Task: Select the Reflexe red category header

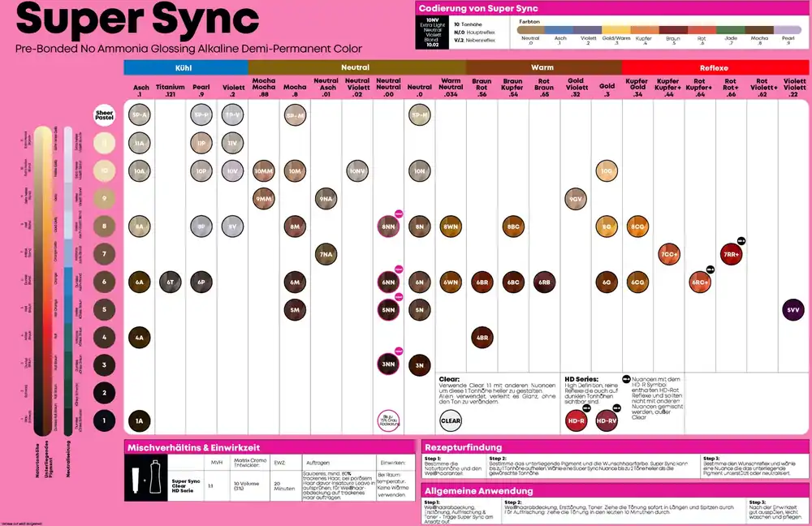Action: tap(715, 67)
